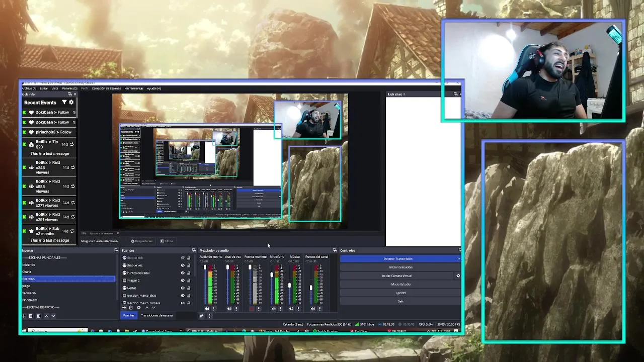Hide the Alertas source

coord(183,288)
